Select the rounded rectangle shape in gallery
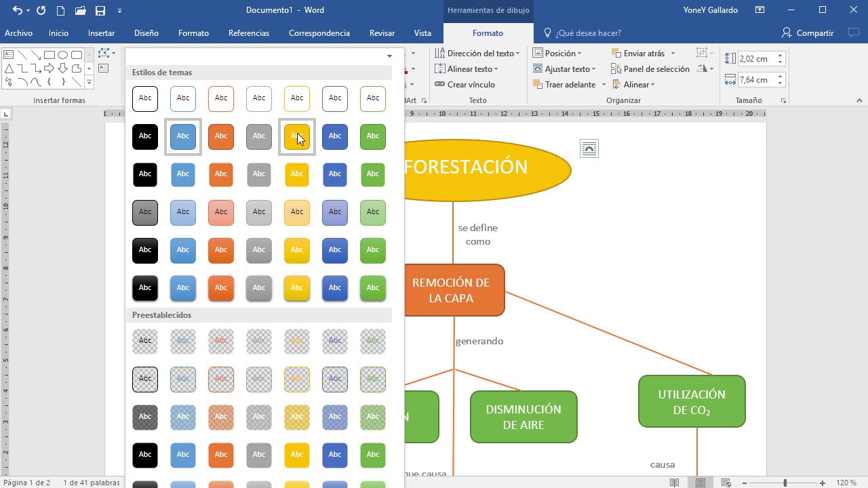The height and width of the screenshot is (488, 868). point(76,55)
